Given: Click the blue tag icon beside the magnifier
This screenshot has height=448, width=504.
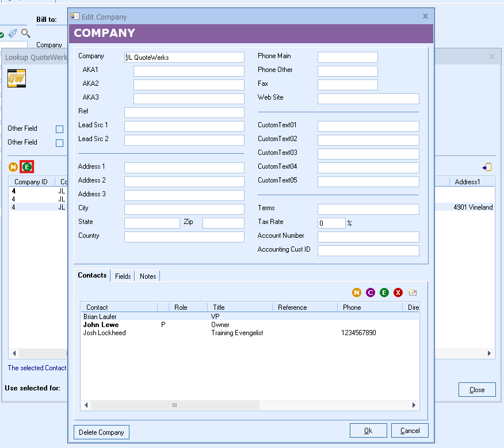Looking at the screenshot, I should pyautogui.click(x=13, y=33).
